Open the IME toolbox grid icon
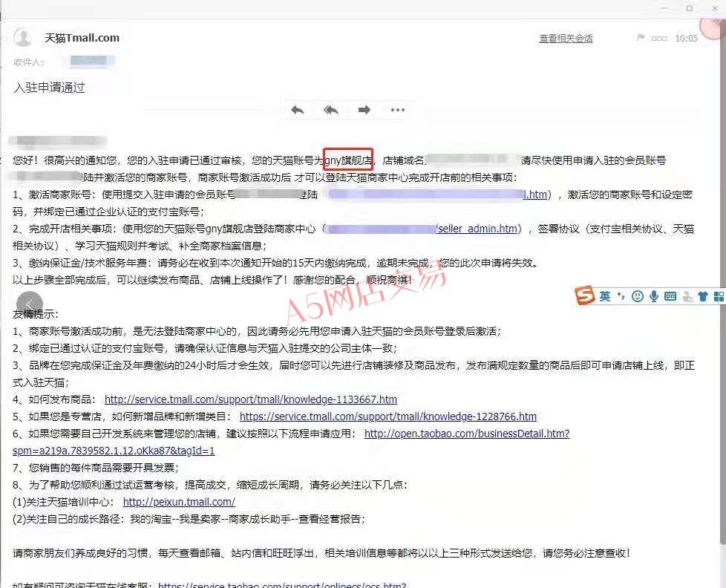Image resolution: width=726 pixels, height=588 pixels. coord(719,296)
